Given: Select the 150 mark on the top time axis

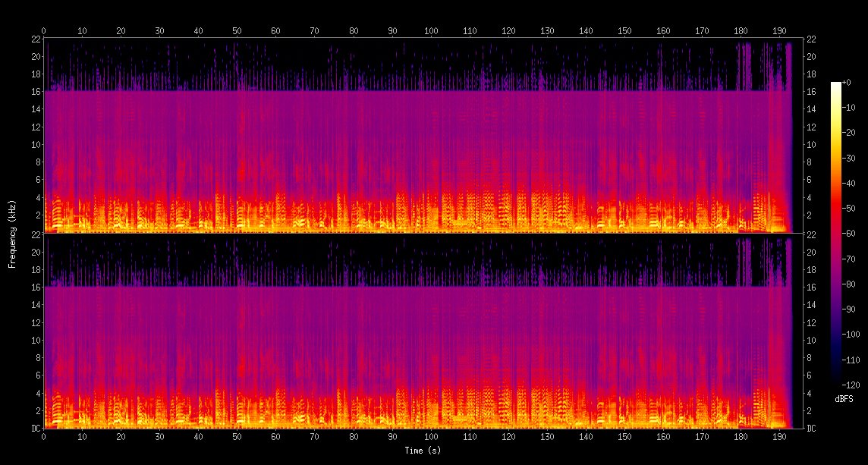Looking at the screenshot, I should point(624,31).
